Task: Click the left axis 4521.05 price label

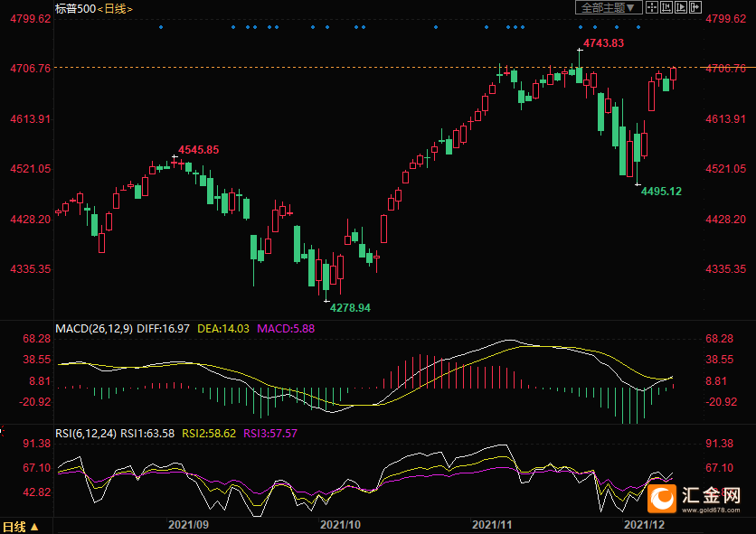Action: (x=31, y=169)
